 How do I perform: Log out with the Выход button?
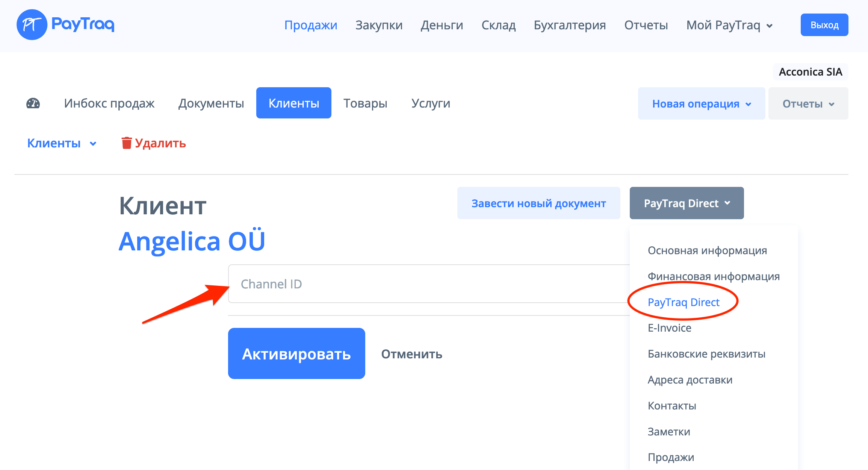click(x=824, y=25)
